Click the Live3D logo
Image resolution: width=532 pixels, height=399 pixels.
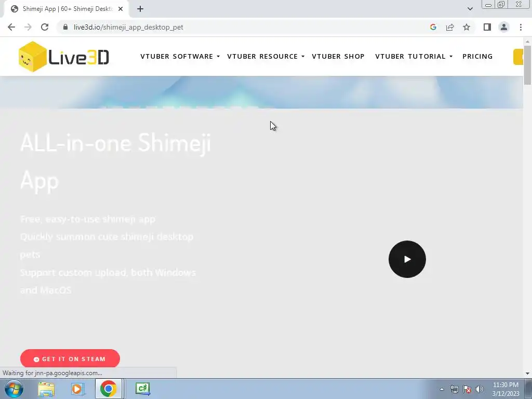pyautogui.click(x=64, y=57)
